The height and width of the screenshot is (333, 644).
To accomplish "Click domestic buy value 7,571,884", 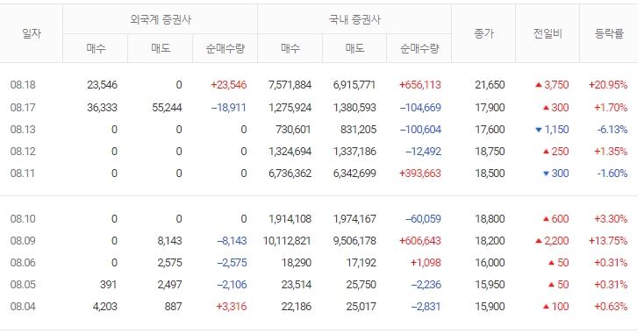I will [x=290, y=85].
